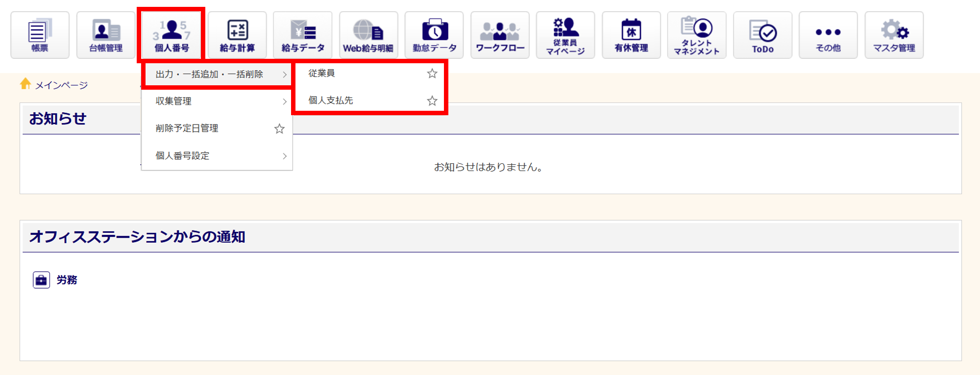Screen dimensions: 980x375
Task: Open the 帳票 forms icon
Action: point(40,35)
